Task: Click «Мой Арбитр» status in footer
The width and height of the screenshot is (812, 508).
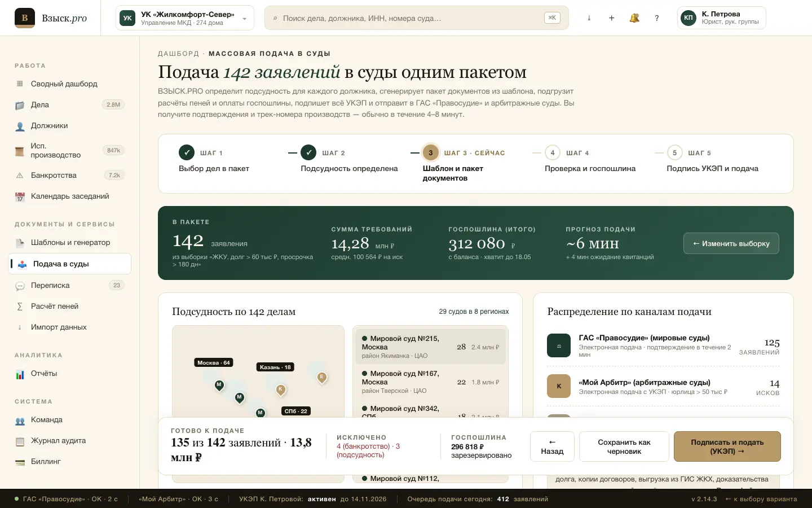Action: (x=178, y=499)
